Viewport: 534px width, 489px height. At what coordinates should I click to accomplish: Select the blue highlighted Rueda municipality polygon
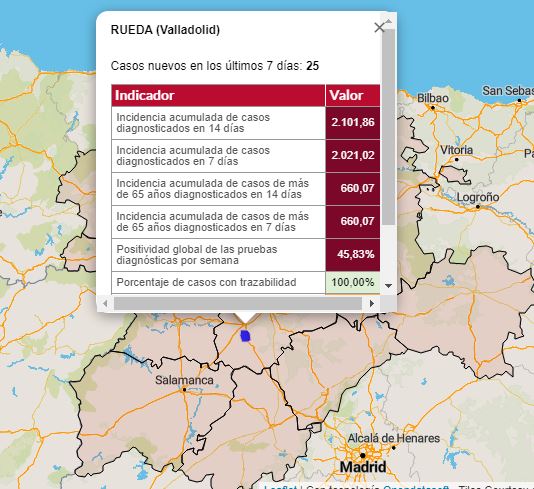coord(246,336)
